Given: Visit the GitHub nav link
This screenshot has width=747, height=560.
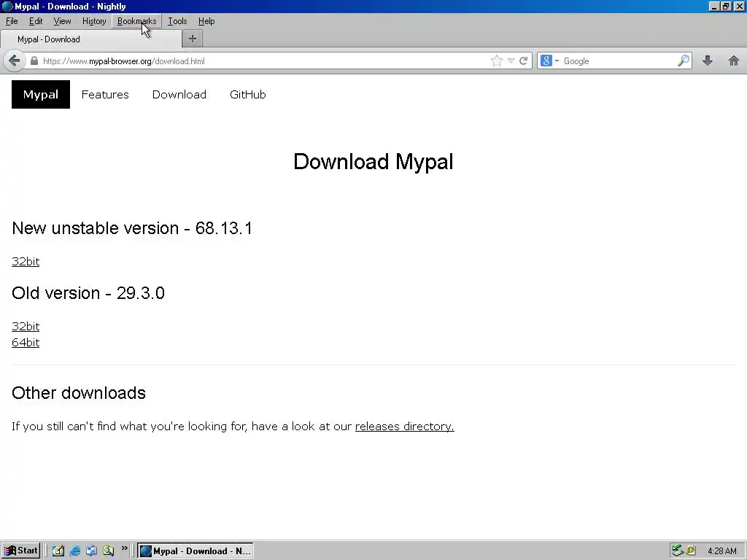Looking at the screenshot, I should 248,94.
